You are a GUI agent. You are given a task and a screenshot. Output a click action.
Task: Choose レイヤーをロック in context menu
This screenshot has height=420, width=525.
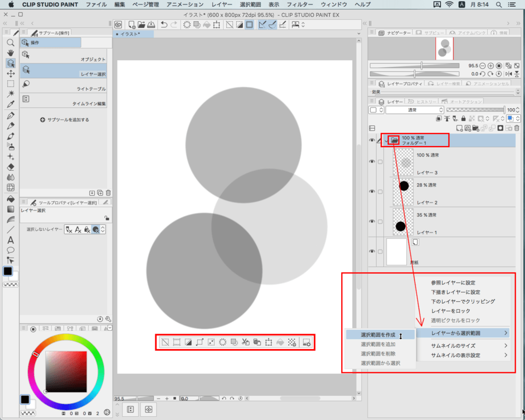(451, 311)
